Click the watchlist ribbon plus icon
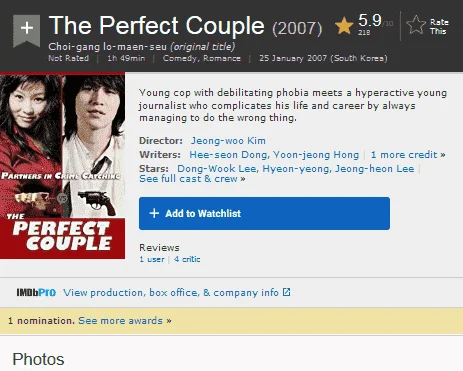463x371 pixels. point(27,30)
